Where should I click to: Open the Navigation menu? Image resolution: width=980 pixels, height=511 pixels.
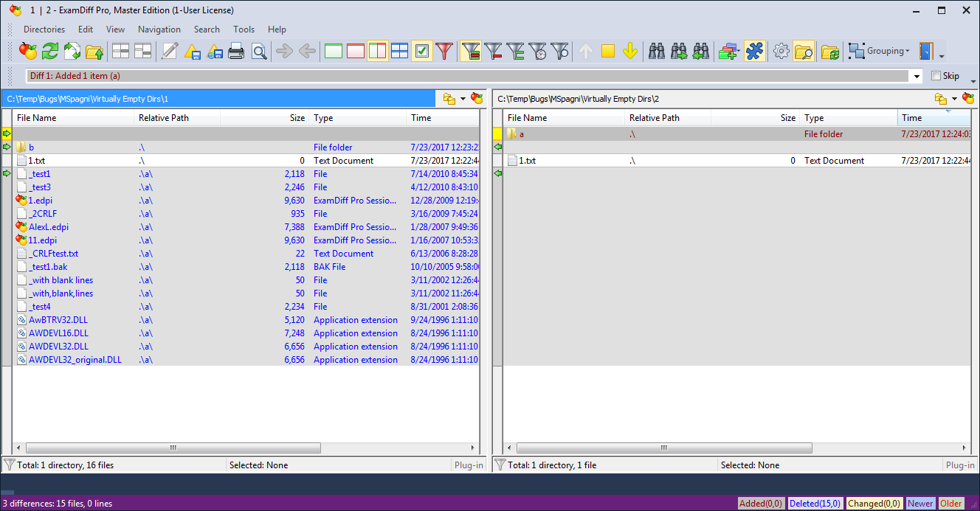[159, 29]
